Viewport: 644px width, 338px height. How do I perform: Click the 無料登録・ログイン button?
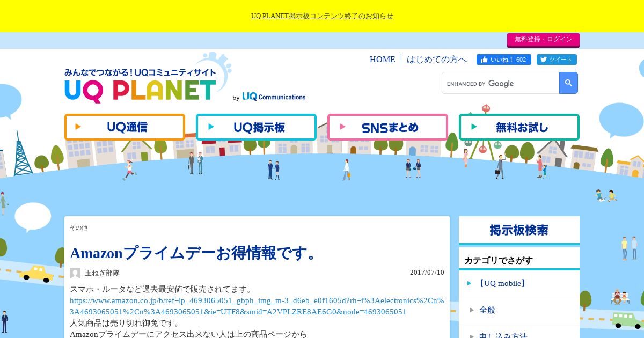[543, 40]
